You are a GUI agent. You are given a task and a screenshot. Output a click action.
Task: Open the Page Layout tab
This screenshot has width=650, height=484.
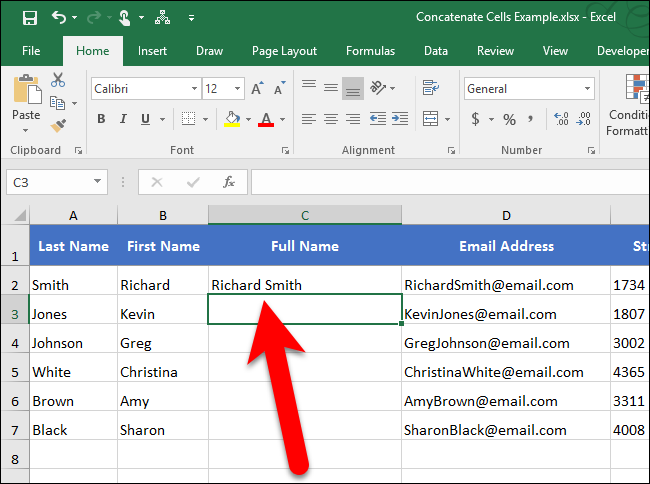point(284,51)
